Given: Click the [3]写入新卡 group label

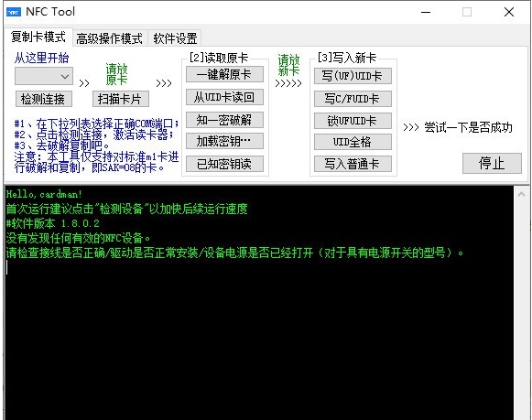Looking at the screenshot, I should pyautogui.click(x=347, y=58).
